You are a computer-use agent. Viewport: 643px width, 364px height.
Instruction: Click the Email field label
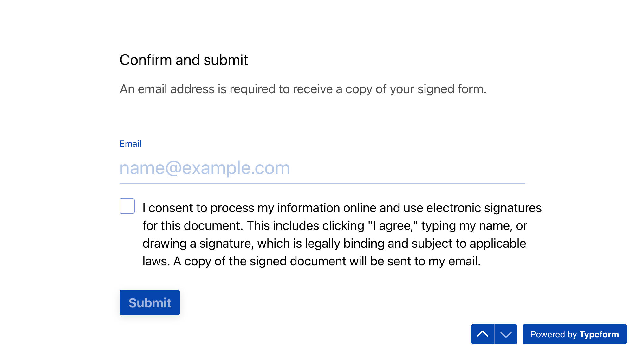click(x=130, y=144)
